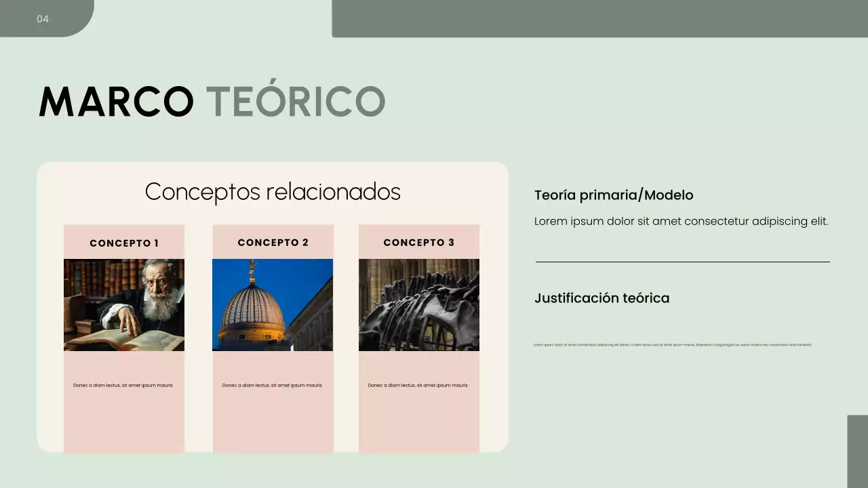
Task: Click the Lorem ipsum text under Teoría primaria
Action: click(x=682, y=221)
